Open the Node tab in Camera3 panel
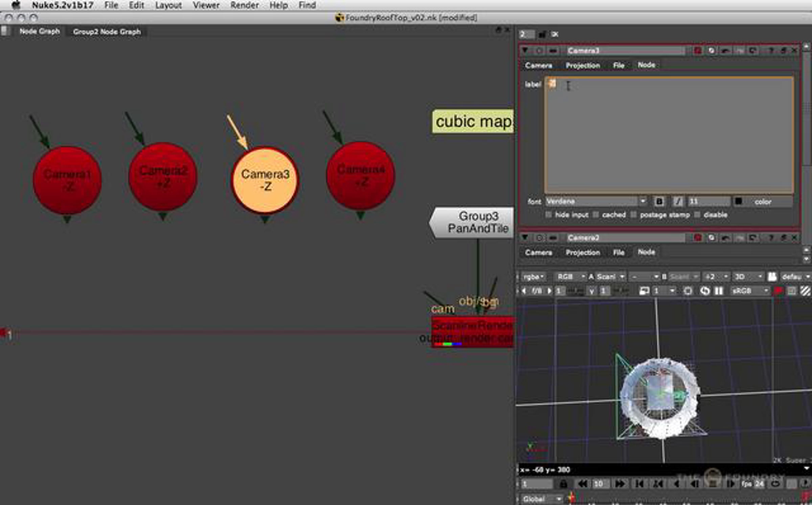The image size is (812, 505). (646, 65)
